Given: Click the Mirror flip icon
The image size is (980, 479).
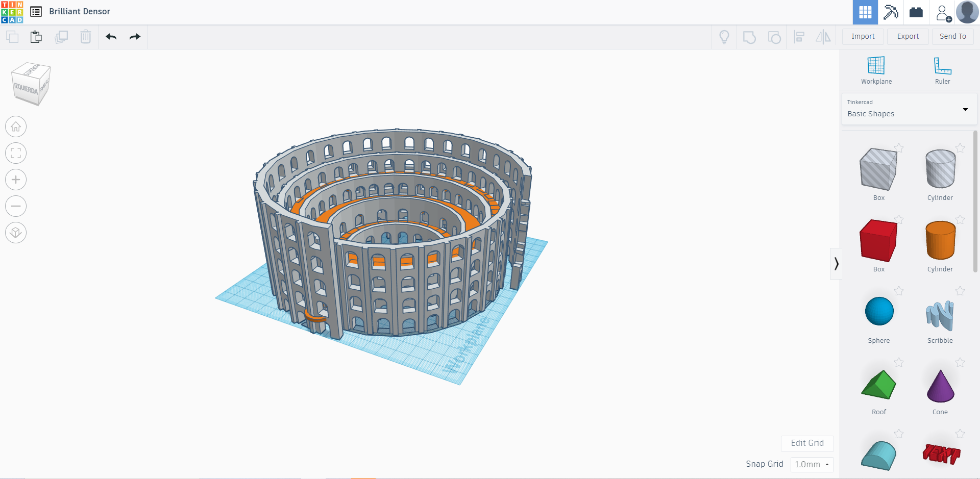Looking at the screenshot, I should tap(823, 37).
